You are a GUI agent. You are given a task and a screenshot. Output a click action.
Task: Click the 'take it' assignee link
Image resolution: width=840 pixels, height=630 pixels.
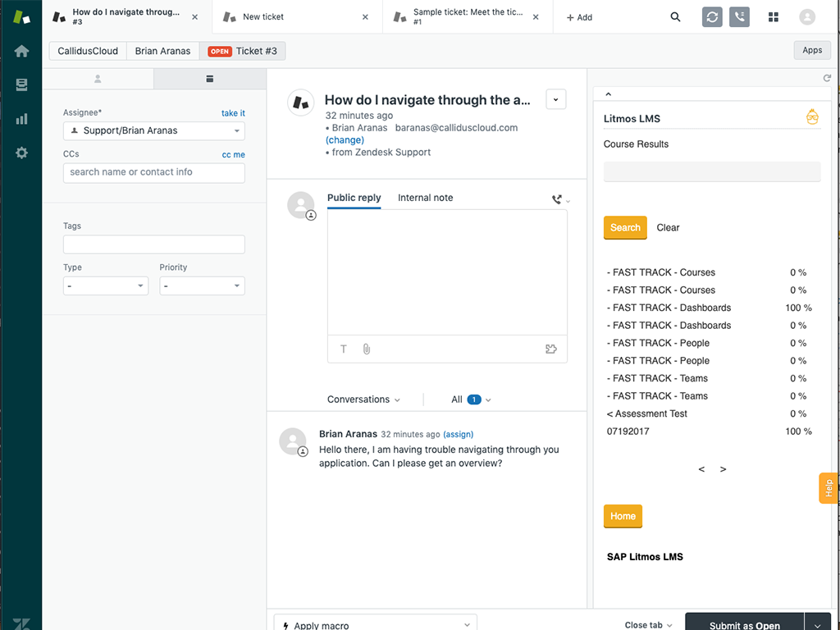click(x=233, y=113)
